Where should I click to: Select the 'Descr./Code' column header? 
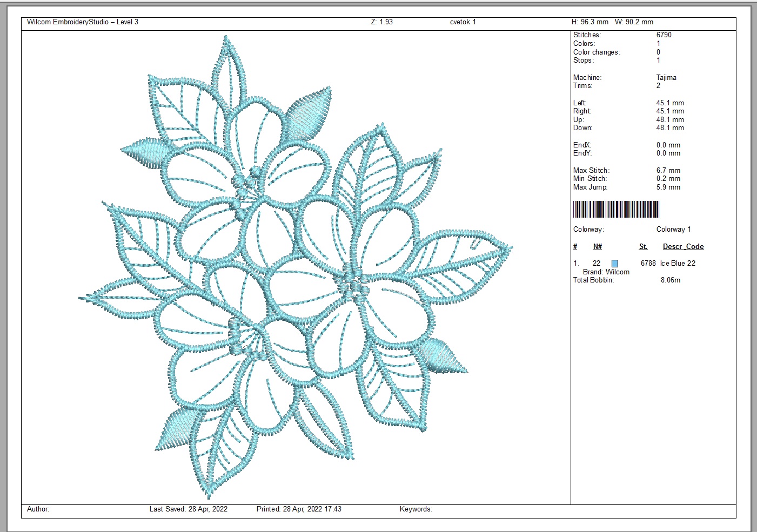pyautogui.click(x=683, y=247)
